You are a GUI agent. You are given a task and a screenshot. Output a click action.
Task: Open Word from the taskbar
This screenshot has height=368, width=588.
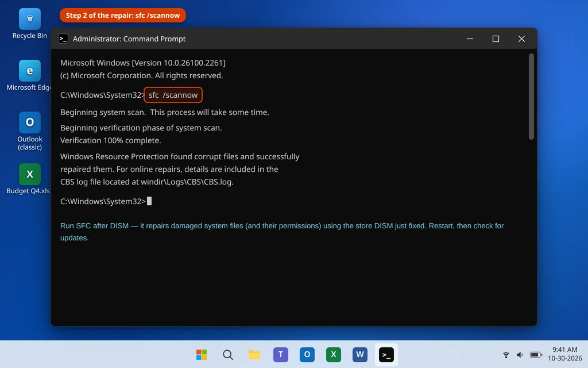[359, 354]
